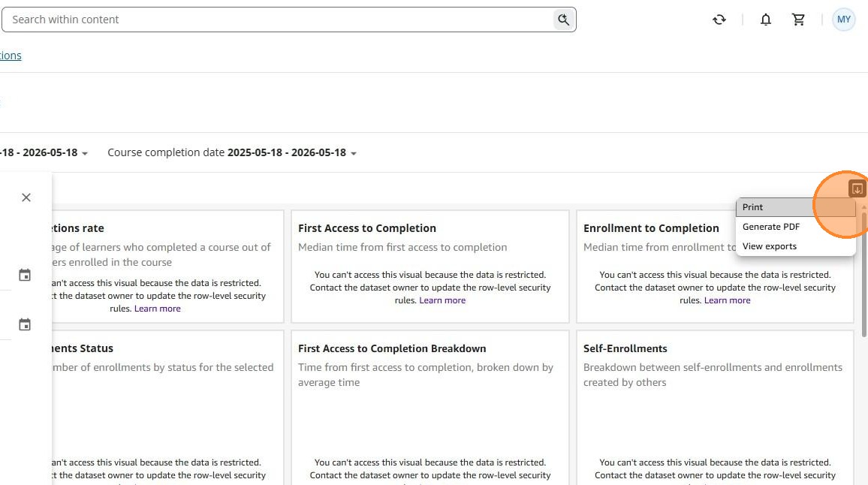Image resolution: width=868 pixels, height=485 pixels.
Task: Select View exports menu entry
Action: point(795,246)
